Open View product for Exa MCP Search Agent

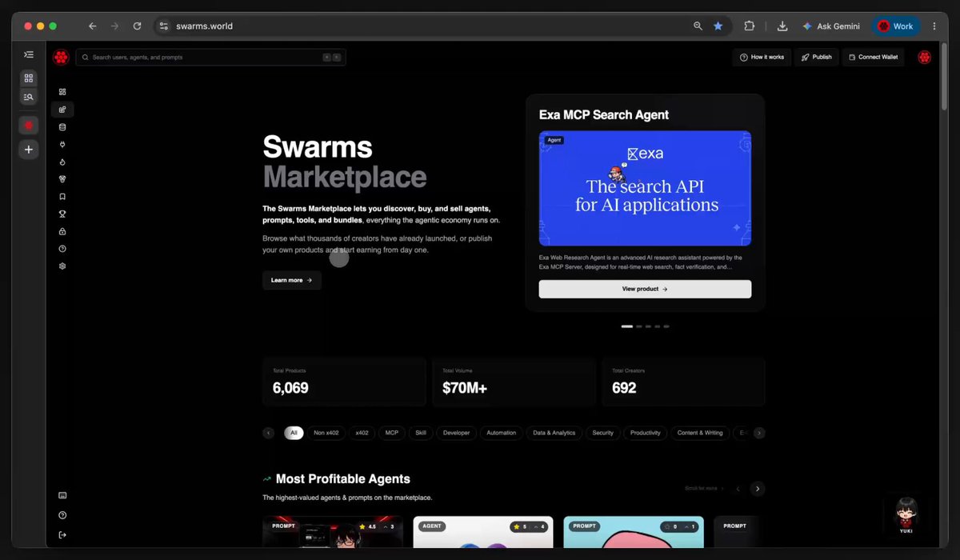pos(645,289)
